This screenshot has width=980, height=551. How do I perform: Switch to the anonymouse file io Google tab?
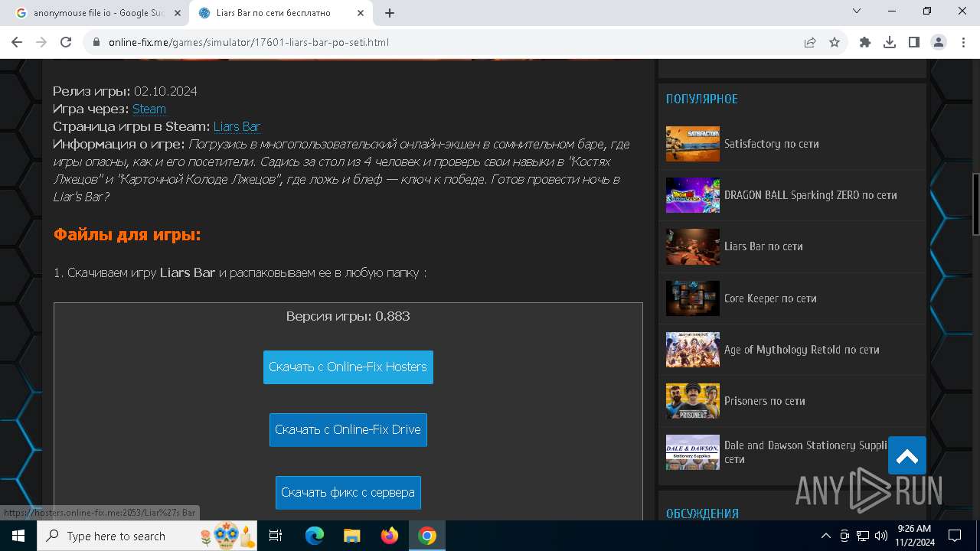96,13
